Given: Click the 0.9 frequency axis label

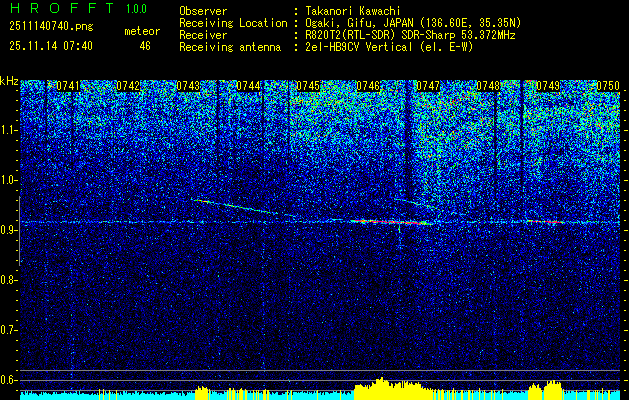Looking at the screenshot, I should click(8, 230).
